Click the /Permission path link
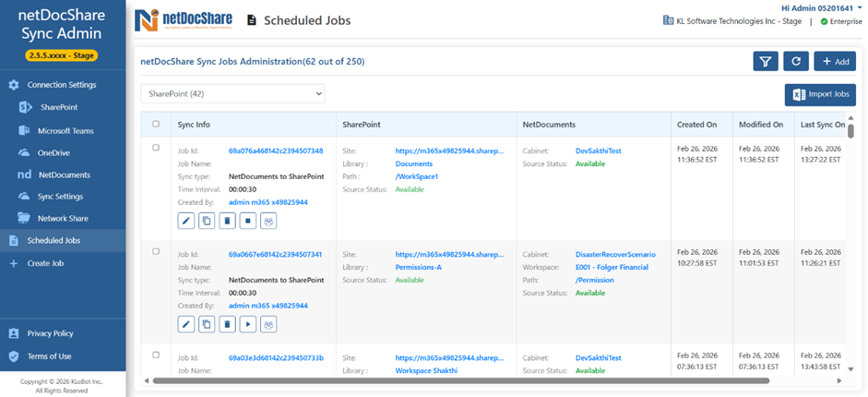The width and height of the screenshot is (868, 397). [x=595, y=280]
